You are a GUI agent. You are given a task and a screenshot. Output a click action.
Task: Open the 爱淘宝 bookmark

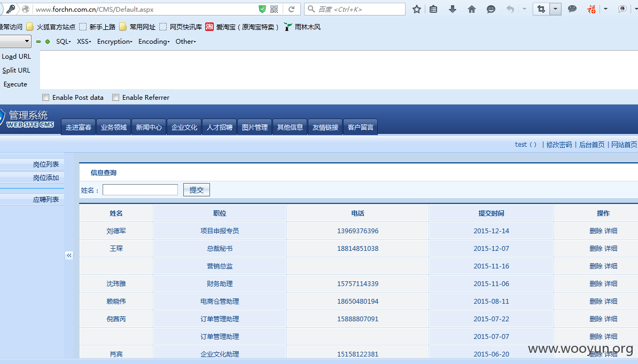point(242,27)
